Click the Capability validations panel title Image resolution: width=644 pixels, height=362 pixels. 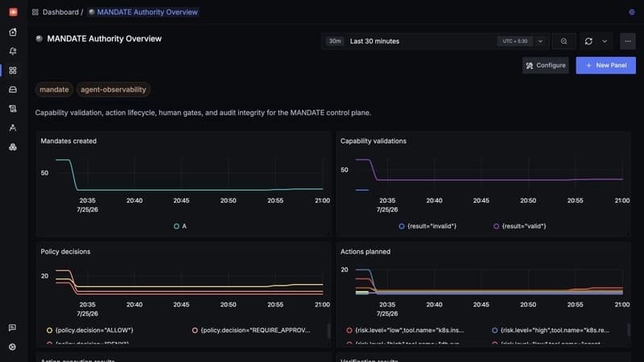point(373,141)
